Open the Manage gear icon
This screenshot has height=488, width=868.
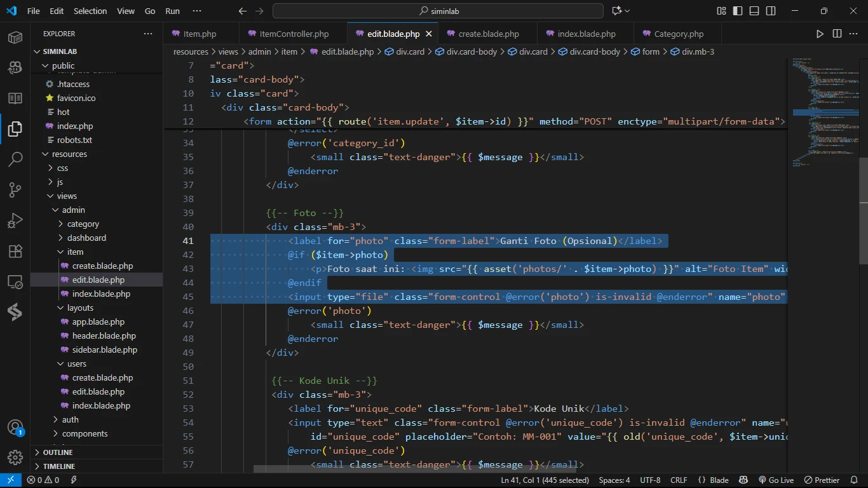click(15, 457)
